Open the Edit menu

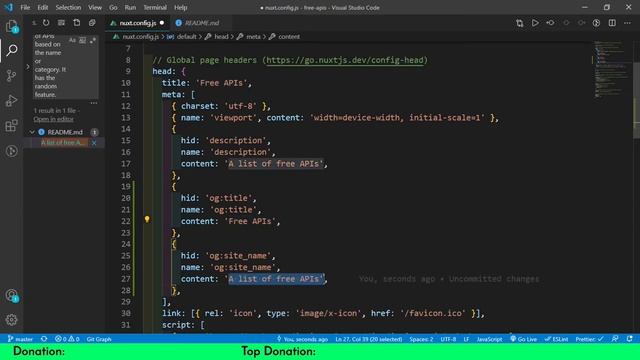tap(42, 7)
